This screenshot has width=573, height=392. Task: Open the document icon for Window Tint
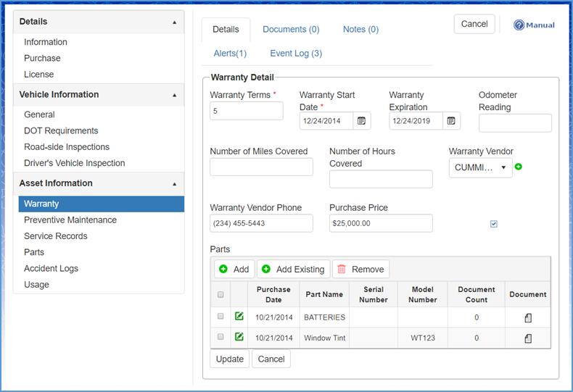pos(528,338)
